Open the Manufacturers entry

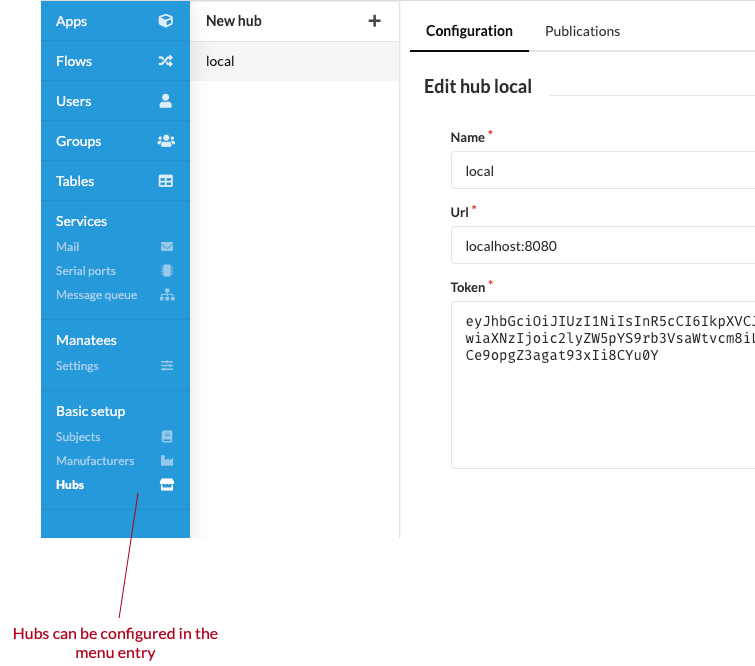click(x=116, y=461)
